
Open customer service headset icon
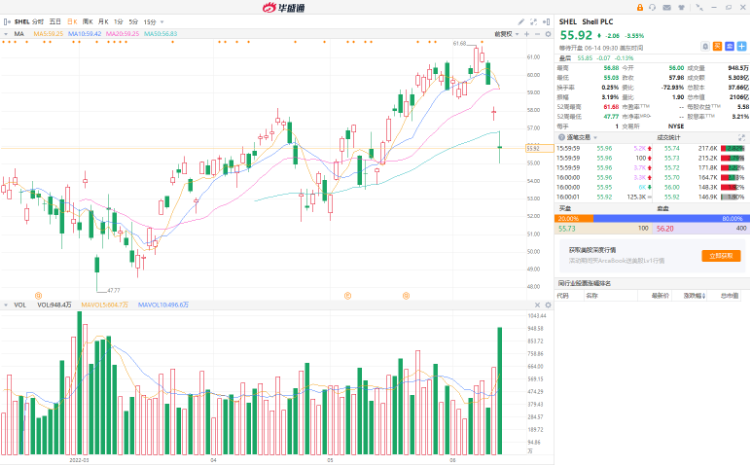point(652,8)
